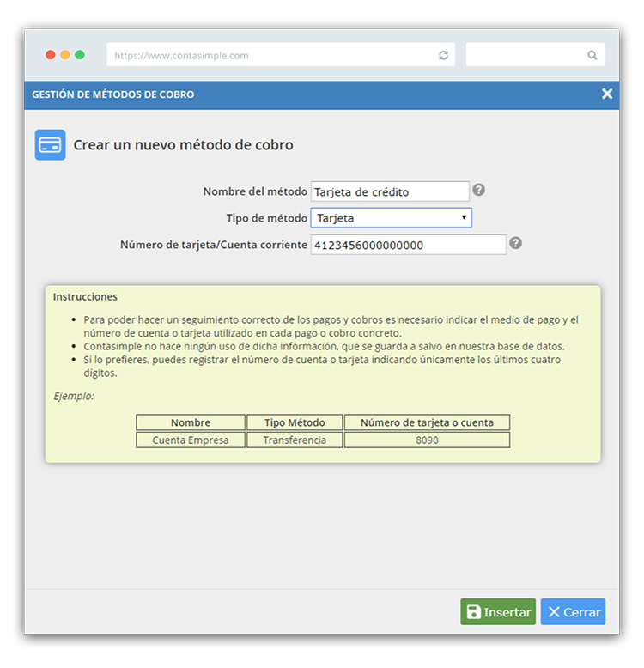The height and width of the screenshot is (668, 644).
Task: Click the blue Cerrar button
Action: click(573, 612)
